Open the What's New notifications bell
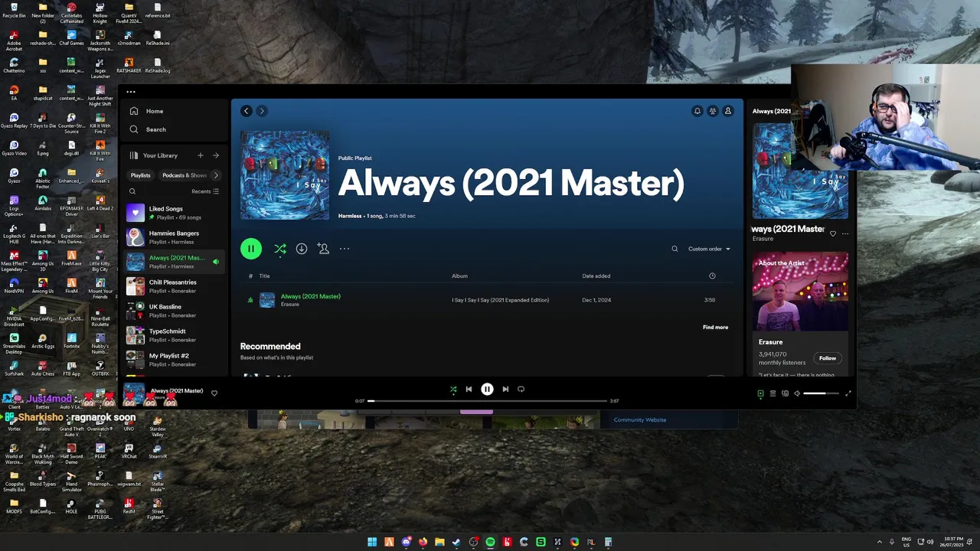980x551 pixels. pyautogui.click(x=697, y=111)
